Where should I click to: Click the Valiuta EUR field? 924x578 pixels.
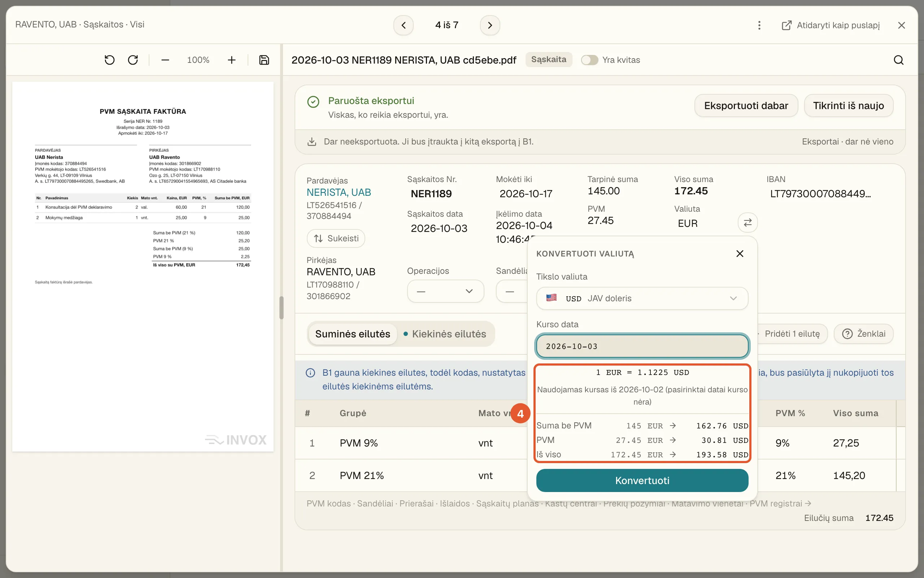pyautogui.click(x=687, y=224)
